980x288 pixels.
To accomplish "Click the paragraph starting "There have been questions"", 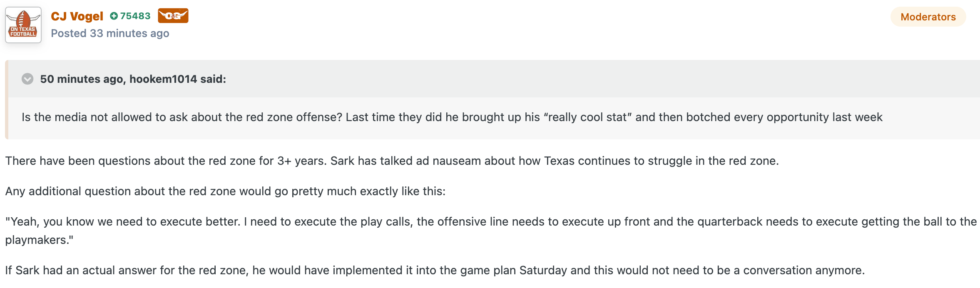I will (392, 161).
